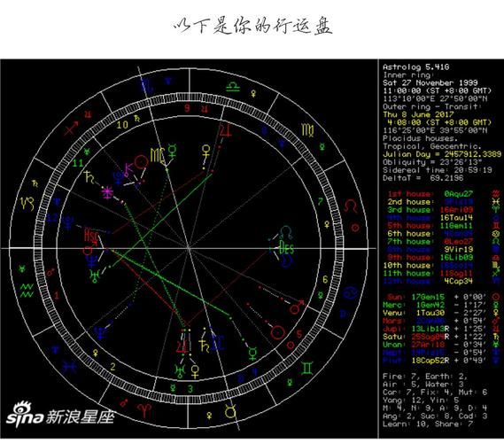504x443 pixels.
Task: Click the yellow Saturn glyph near house 11
Action: pyautogui.click(x=89, y=177)
